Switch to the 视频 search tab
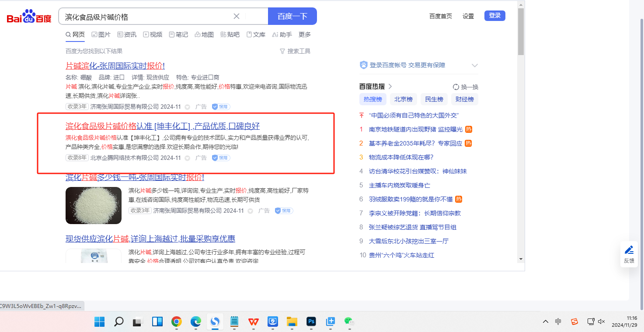644x332 pixels. (x=153, y=35)
